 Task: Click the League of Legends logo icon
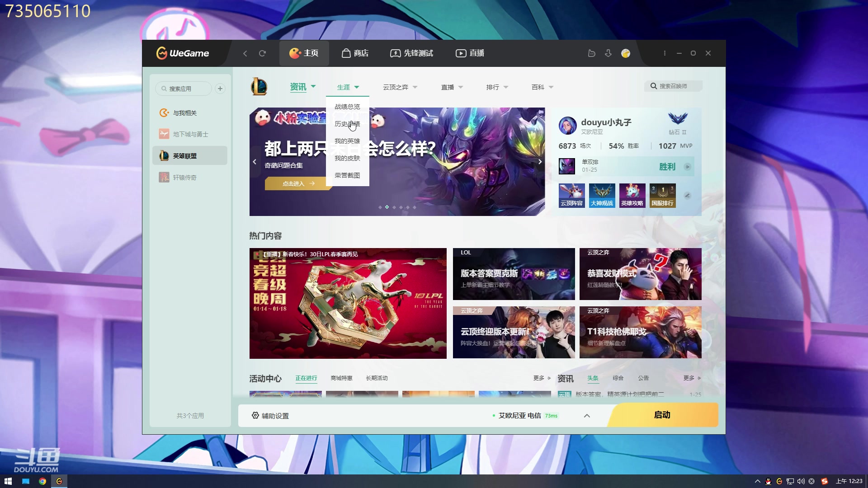point(259,87)
